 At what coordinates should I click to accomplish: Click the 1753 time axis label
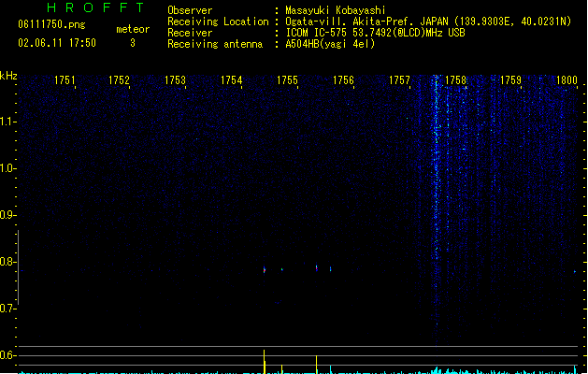click(175, 80)
